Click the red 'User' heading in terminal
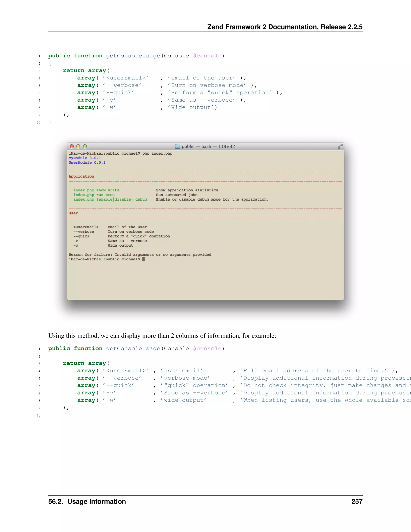Screen dimensions: 411x532 (x=73, y=213)
